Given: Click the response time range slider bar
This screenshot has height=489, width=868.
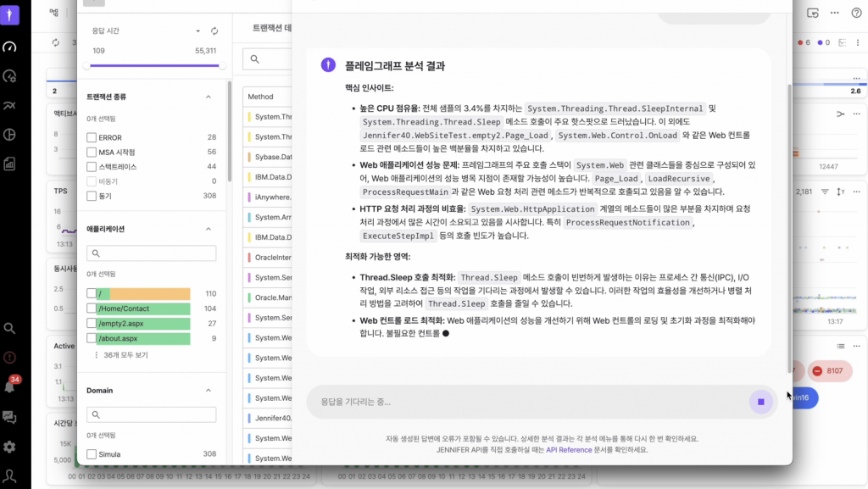Looking at the screenshot, I should click(153, 64).
